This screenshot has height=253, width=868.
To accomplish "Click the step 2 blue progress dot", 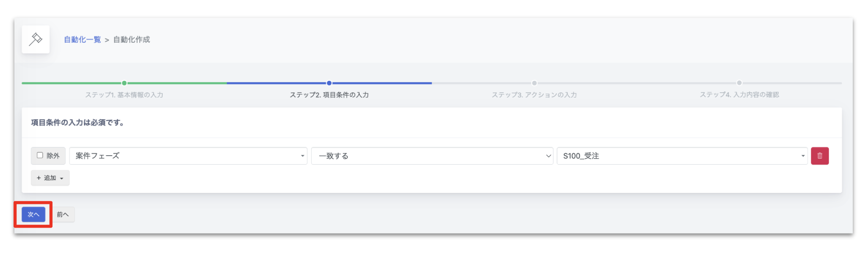I will point(329,83).
